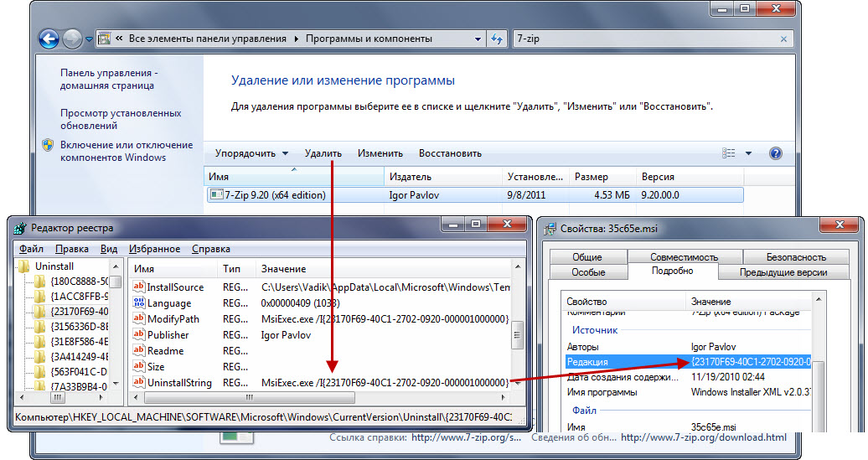Screen dimensions: 868x460
Task: Open recent pages dropdown beside Forward arrow
Action: coord(89,39)
